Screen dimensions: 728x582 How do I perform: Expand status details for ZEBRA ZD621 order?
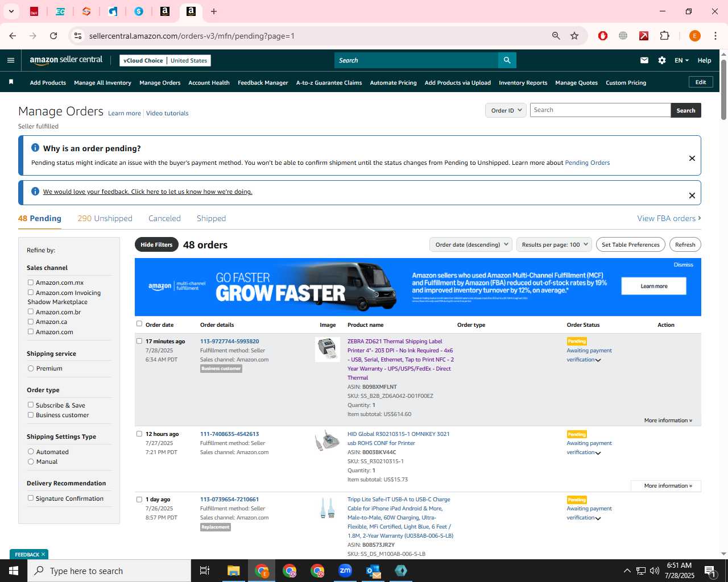tap(598, 360)
